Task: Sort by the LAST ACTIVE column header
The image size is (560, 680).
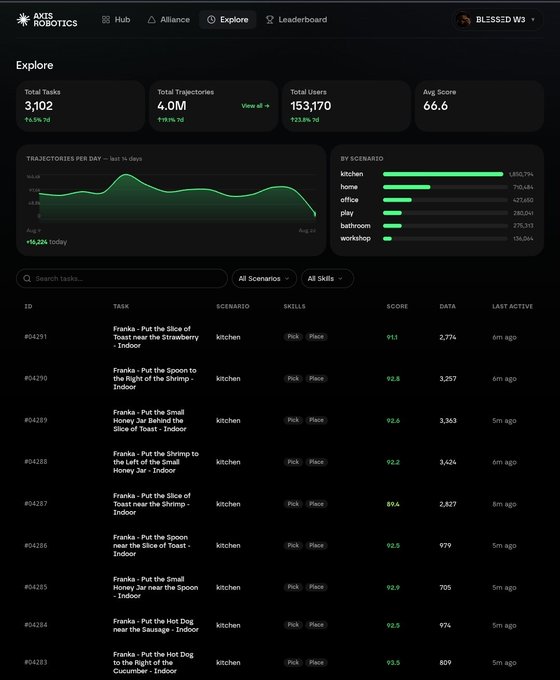Action: 512,306
